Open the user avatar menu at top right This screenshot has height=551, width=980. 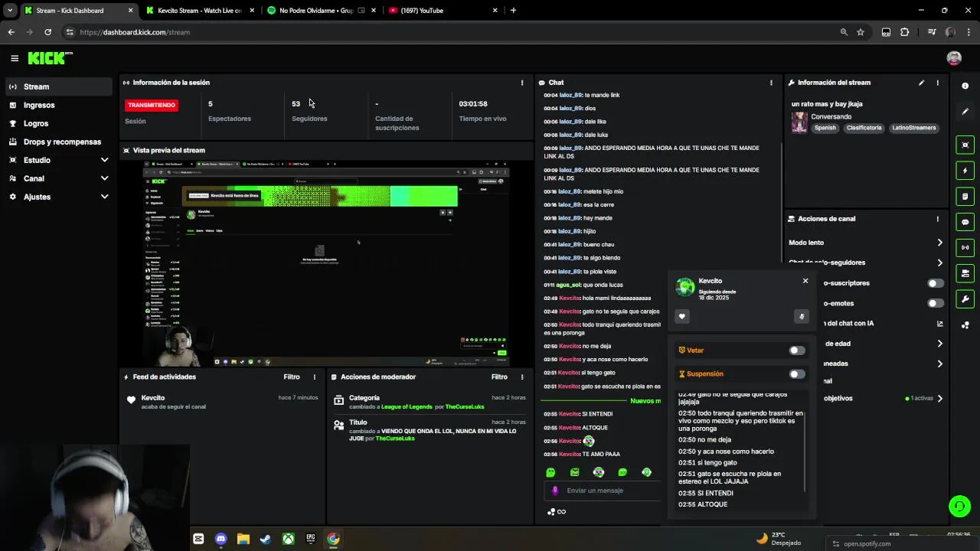point(954,58)
